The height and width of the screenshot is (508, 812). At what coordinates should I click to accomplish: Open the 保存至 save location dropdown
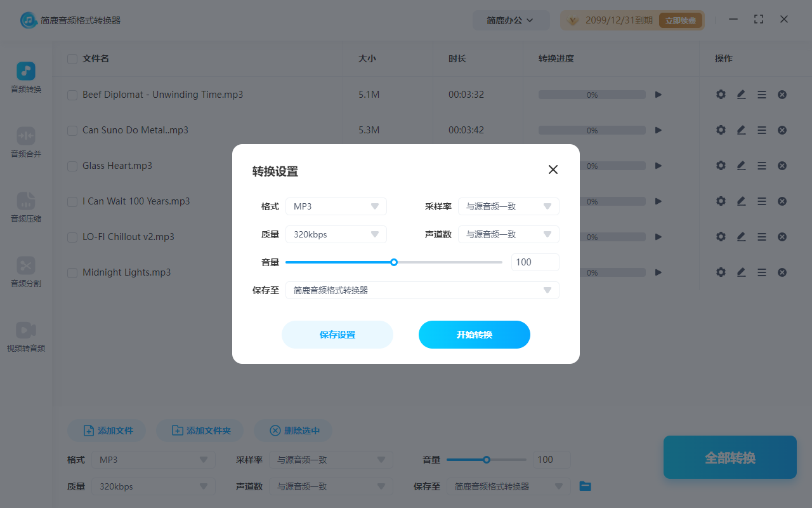point(422,290)
